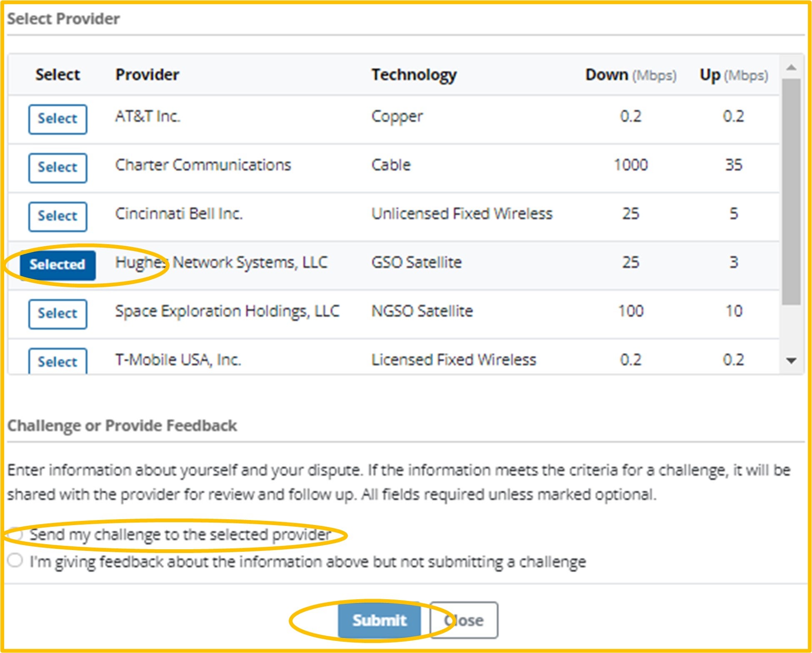Click the Select column header
Screen dimensions: 812x653
pyautogui.click(x=57, y=75)
